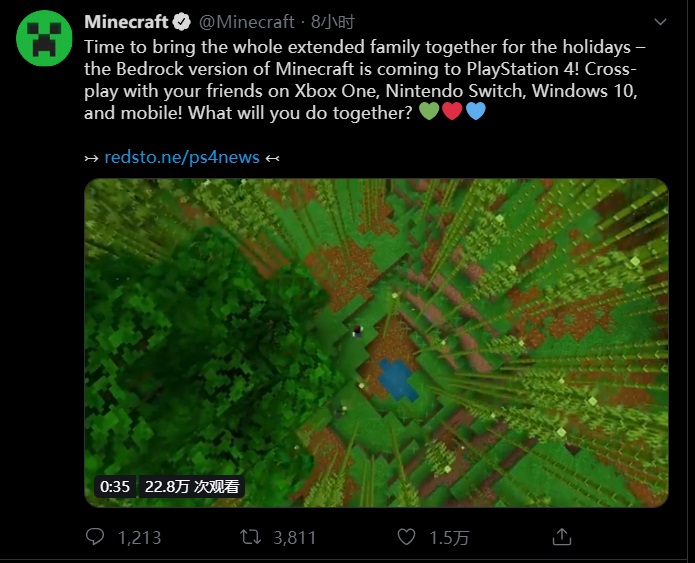
Task: Click the 0:35 video duration badge
Action: tap(115, 486)
